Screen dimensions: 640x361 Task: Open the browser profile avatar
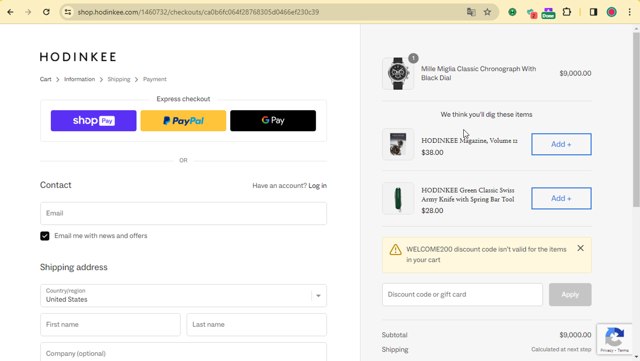tap(611, 12)
